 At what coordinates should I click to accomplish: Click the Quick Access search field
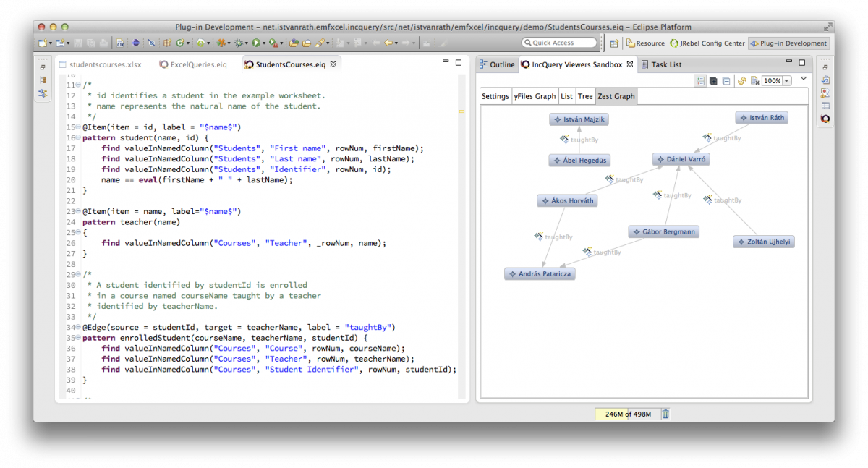pyautogui.click(x=559, y=43)
